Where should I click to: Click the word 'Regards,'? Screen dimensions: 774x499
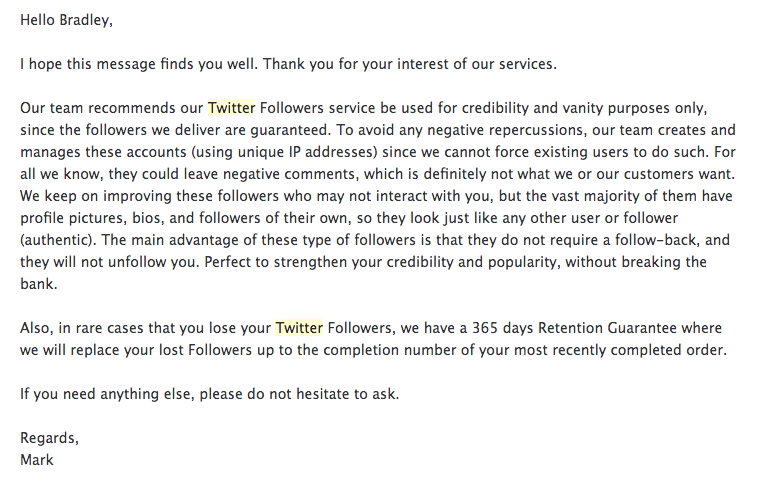click(x=49, y=438)
